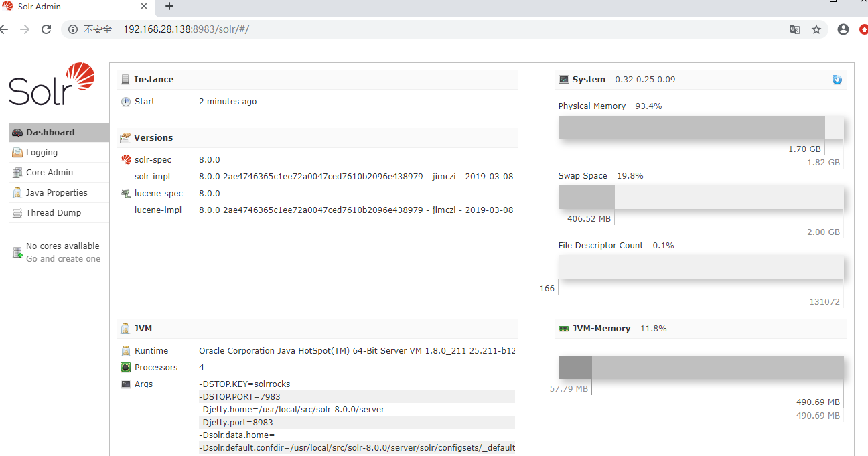Click the Logging icon in the sidebar
Image resolution: width=868 pixels, height=456 pixels.
16,152
